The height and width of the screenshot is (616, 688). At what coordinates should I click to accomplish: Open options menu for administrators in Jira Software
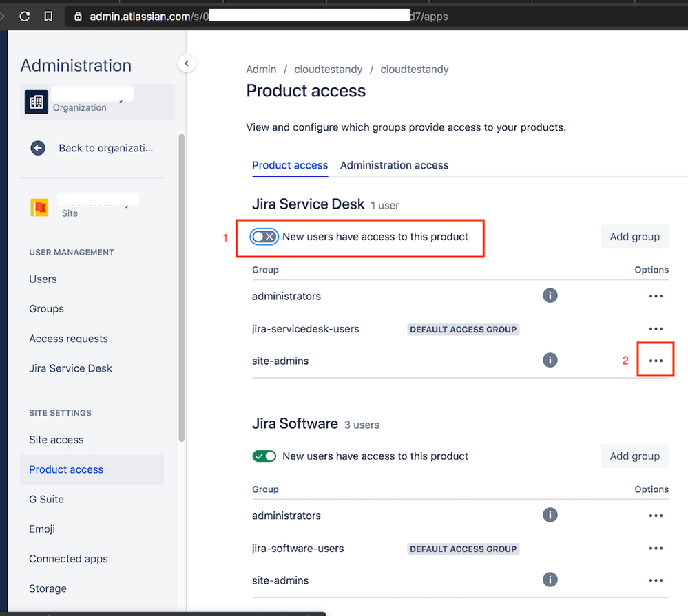click(x=656, y=516)
